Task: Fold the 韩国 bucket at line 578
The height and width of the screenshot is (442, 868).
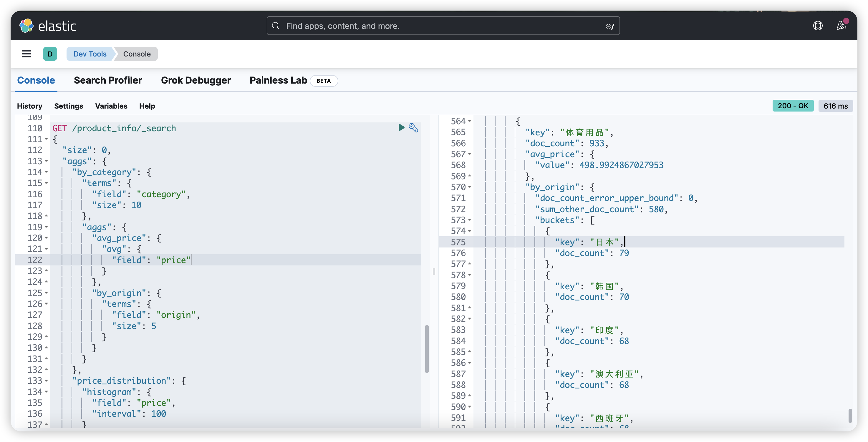Action: pyautogui.click(x=469, y=275)
